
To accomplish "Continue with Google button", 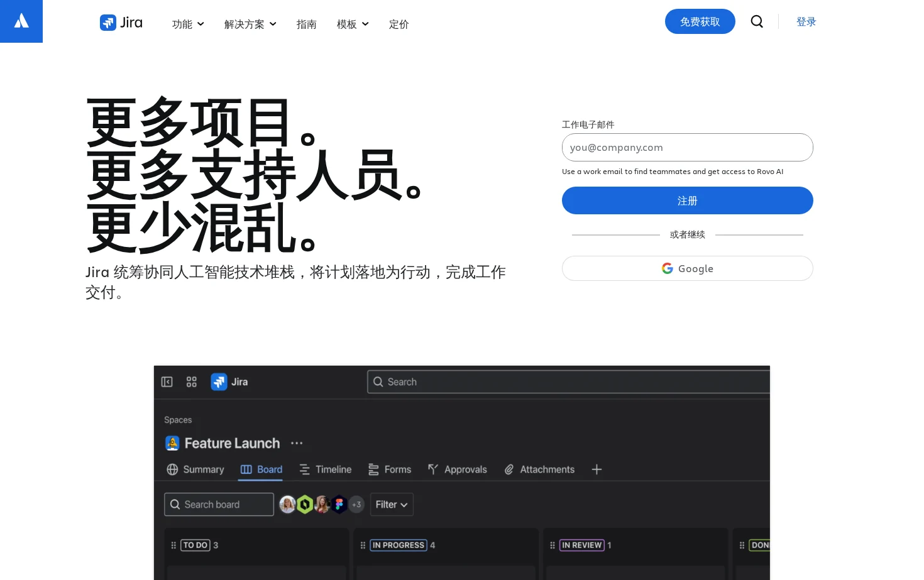I will (x=688, y=268).
